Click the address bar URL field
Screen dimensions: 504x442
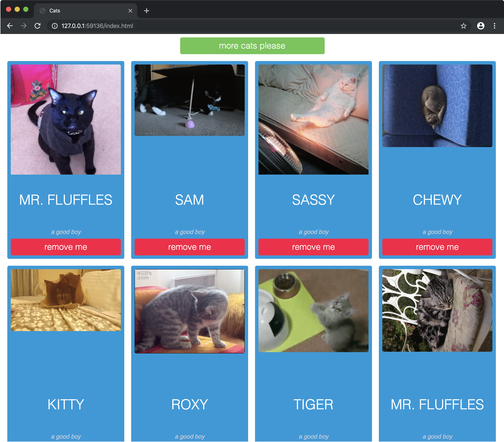pos(222,26)
